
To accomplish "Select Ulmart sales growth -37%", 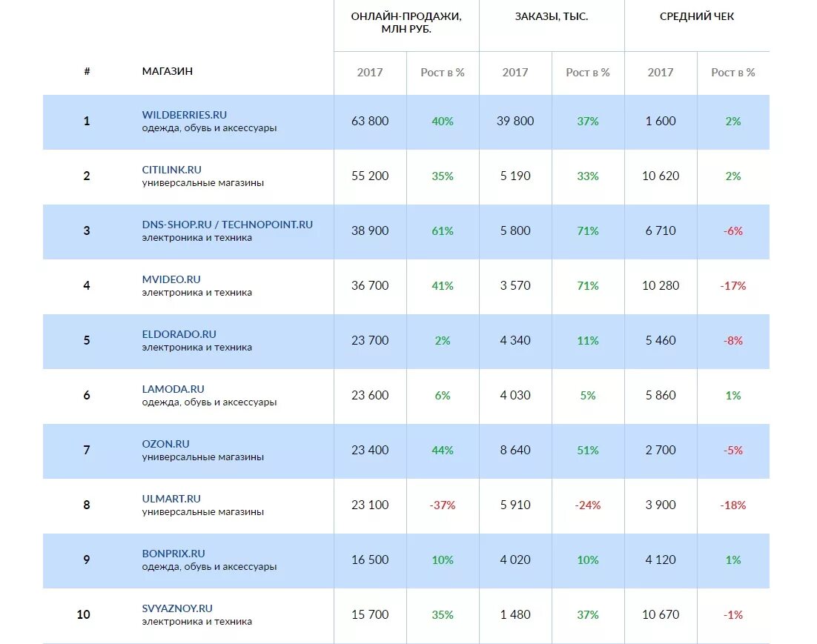I will point(443,505).
